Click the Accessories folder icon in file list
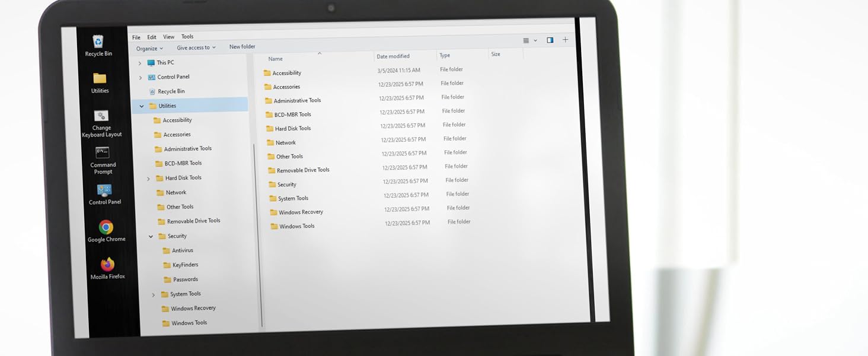Viewport: 868px width, 356px height. [x=267, y=87]
